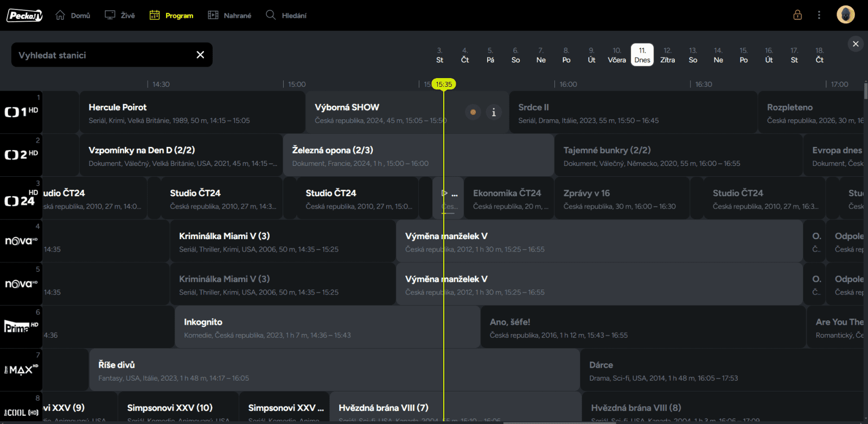The width and height of the screenshot is (868, 424).
Task: Open the user profile avatar
Action: point(846,15)
